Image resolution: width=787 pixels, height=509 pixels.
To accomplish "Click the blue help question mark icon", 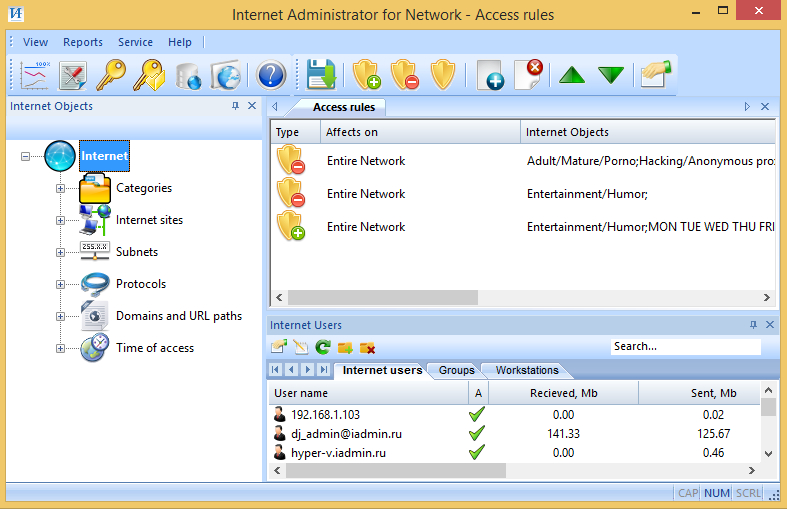I will 271,75.
